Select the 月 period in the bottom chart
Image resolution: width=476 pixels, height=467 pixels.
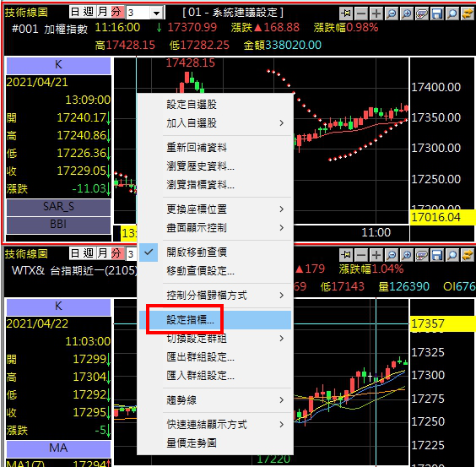103,253
